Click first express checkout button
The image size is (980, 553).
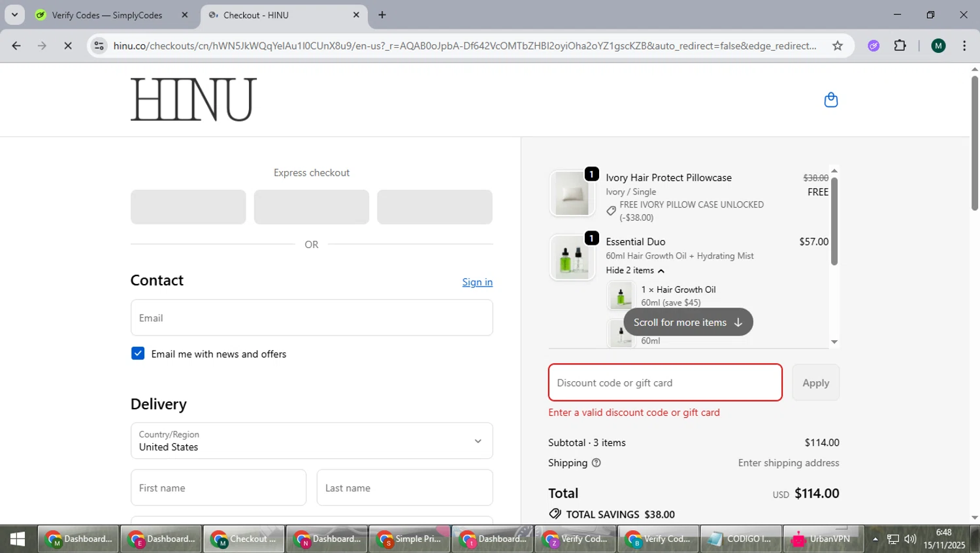(188, 207)
